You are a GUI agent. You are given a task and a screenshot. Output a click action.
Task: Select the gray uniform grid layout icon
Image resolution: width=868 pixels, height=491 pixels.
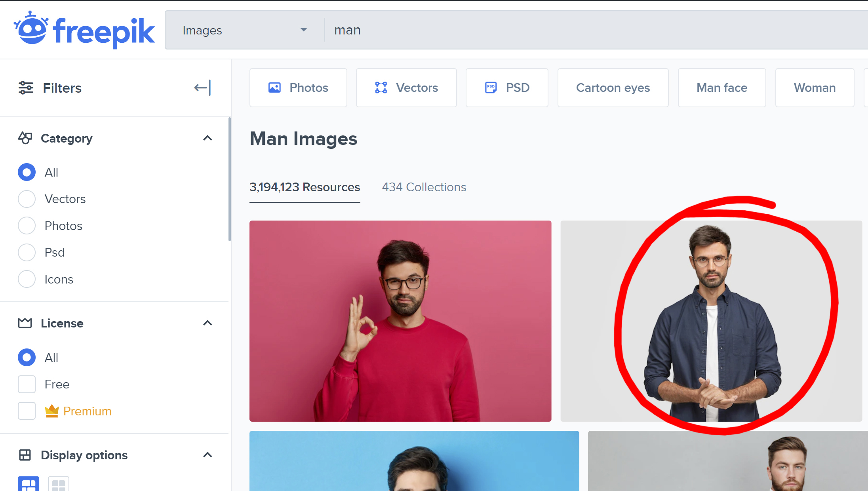(x=59, y=484)
